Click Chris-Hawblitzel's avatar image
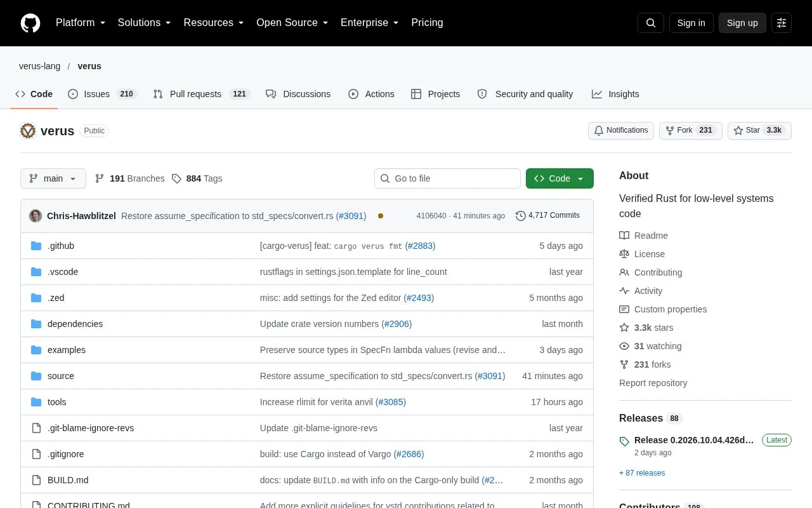 36,216
